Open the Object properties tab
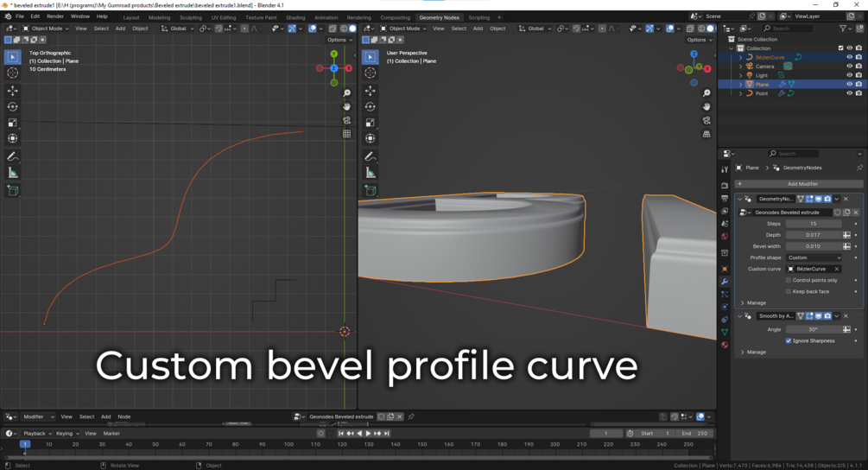Screen dimensions: 868x470 (725, 269)
